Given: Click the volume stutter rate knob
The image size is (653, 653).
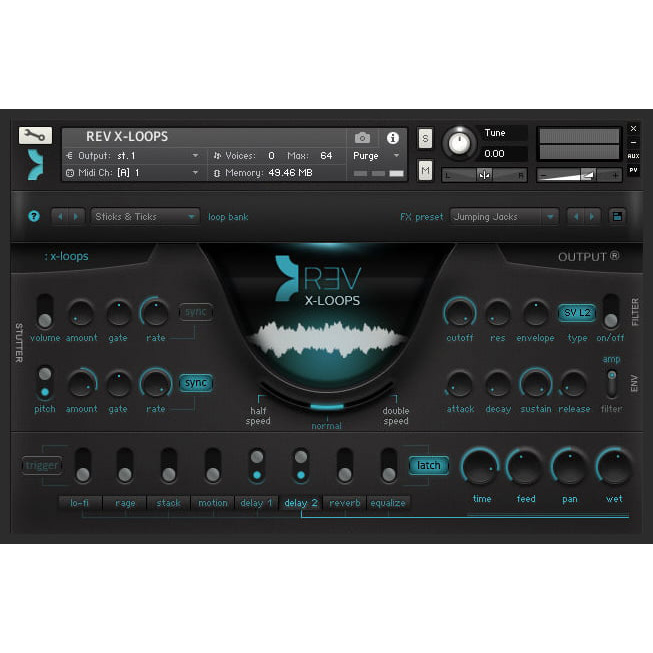Looking at the screenshot, I should [155, 313].
